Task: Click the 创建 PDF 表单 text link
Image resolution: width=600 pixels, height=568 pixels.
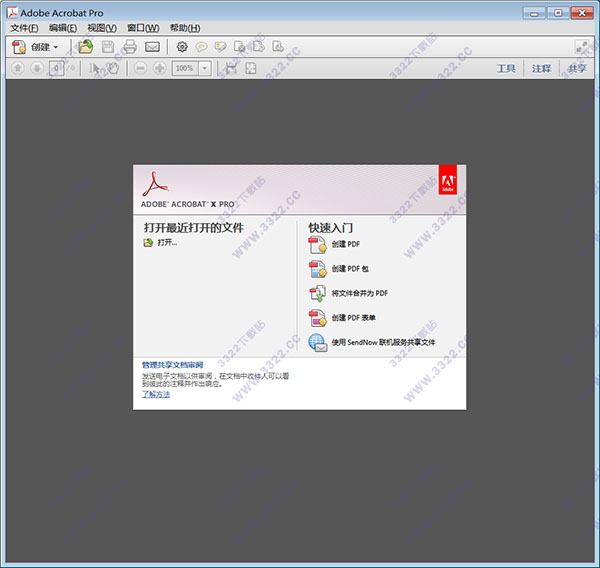Action: (x=353, y=318)
